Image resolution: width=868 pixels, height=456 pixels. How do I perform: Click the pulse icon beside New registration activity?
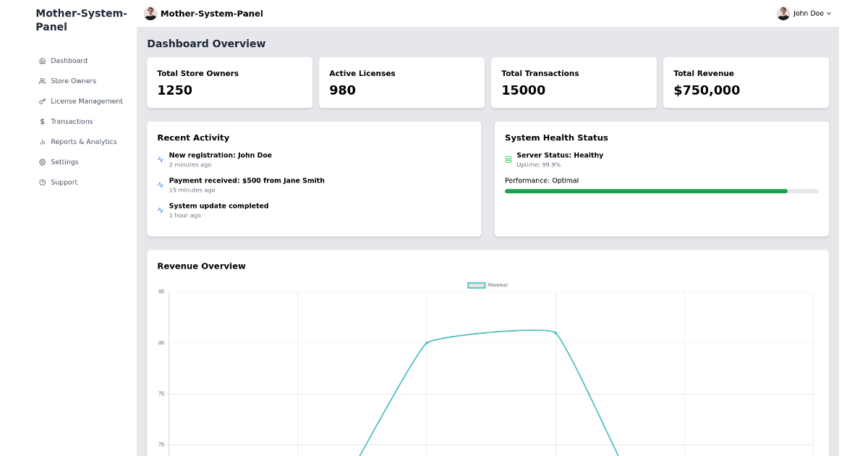[160, 159]
